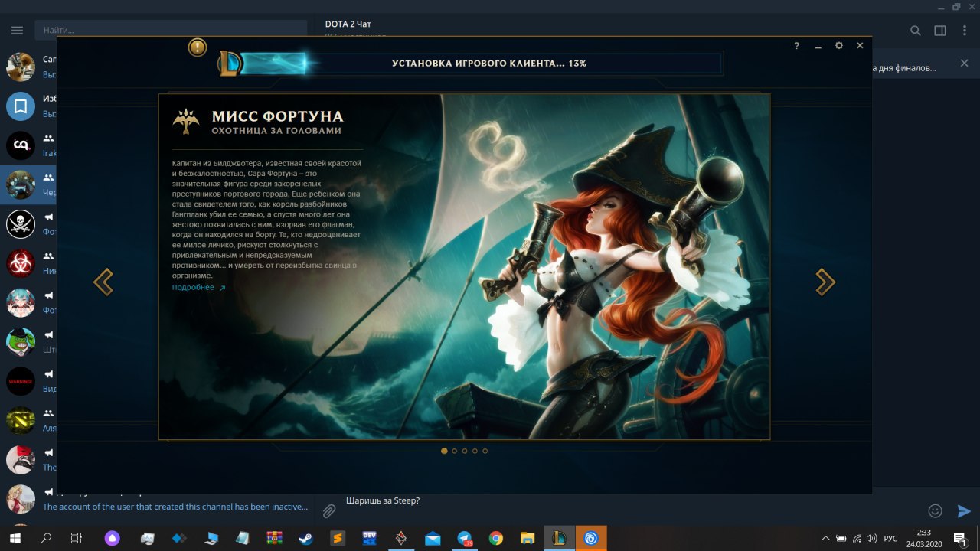Open the emoji picker in Telegram
This screenshot has height=551, width=980.
coord(935,510)
